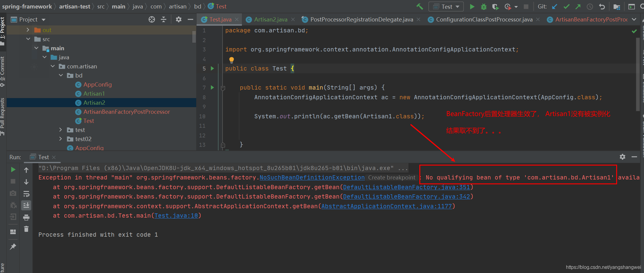644x273 pixels.
Task: Click the Test.java:10 link in stack trace
Action: 176,216
